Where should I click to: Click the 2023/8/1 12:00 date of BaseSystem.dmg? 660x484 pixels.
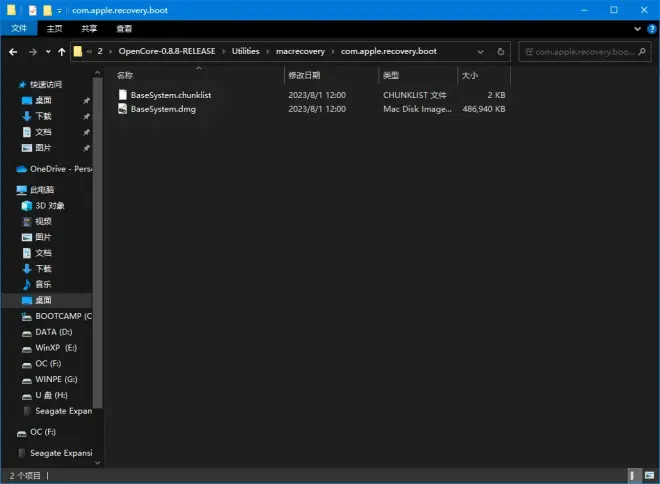pyautogui.click(x=317, y=109)
